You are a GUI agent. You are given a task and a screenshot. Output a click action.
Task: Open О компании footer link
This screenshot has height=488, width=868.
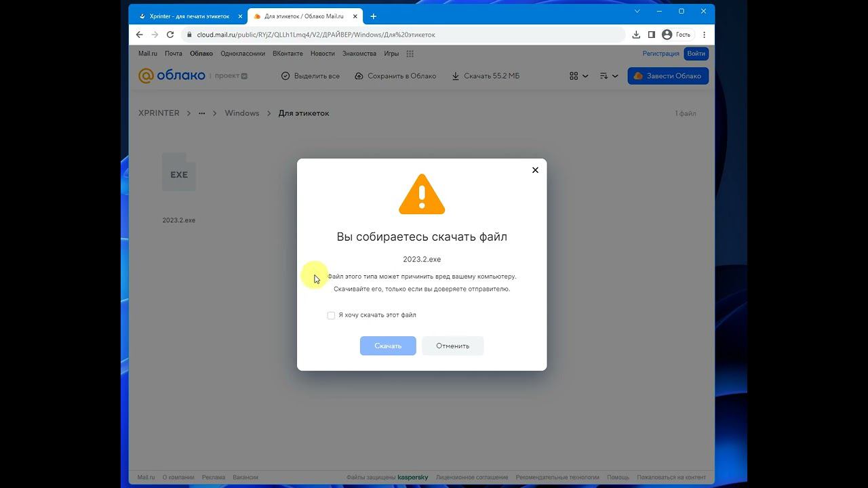[x=178, y=477]
